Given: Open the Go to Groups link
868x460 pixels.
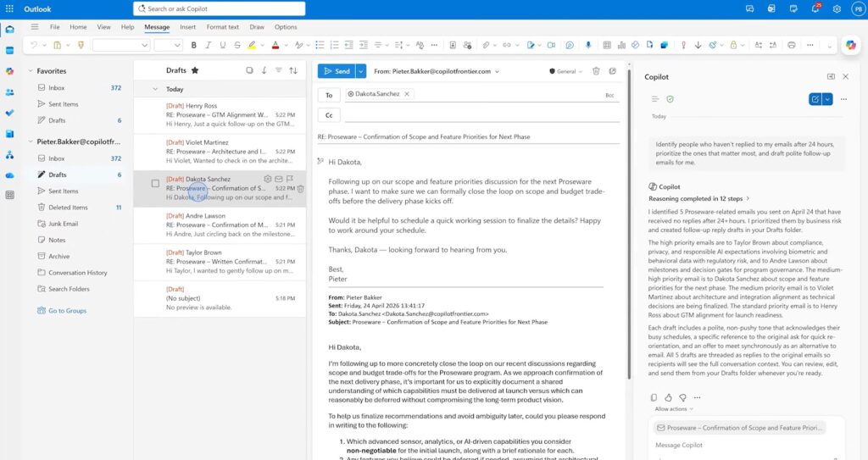Looking at the screenshot, I should [x=67, y=311].
